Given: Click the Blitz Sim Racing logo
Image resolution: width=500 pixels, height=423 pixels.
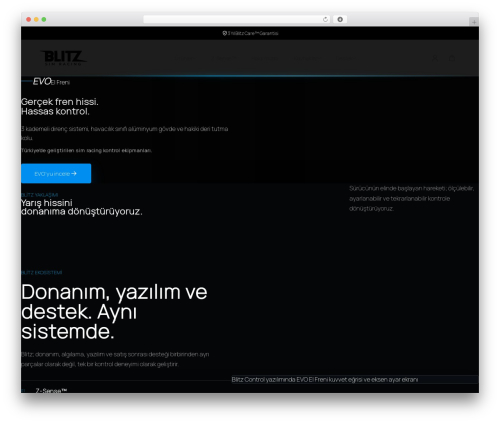Looking at the screenshot, I should click(x=63, y=58).
